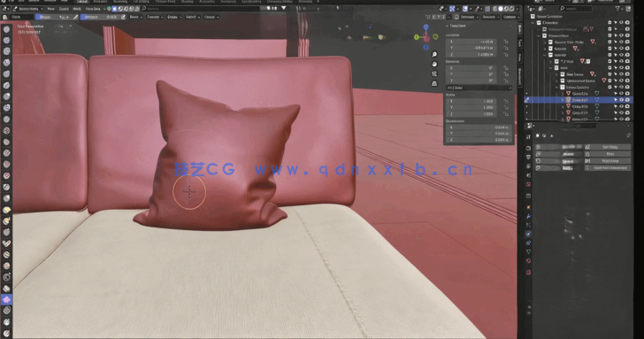Screen dimensions: 644x339
Task: Toggle radius pen pressure icon beside Radius slider
Action: [x=75, y=17]
